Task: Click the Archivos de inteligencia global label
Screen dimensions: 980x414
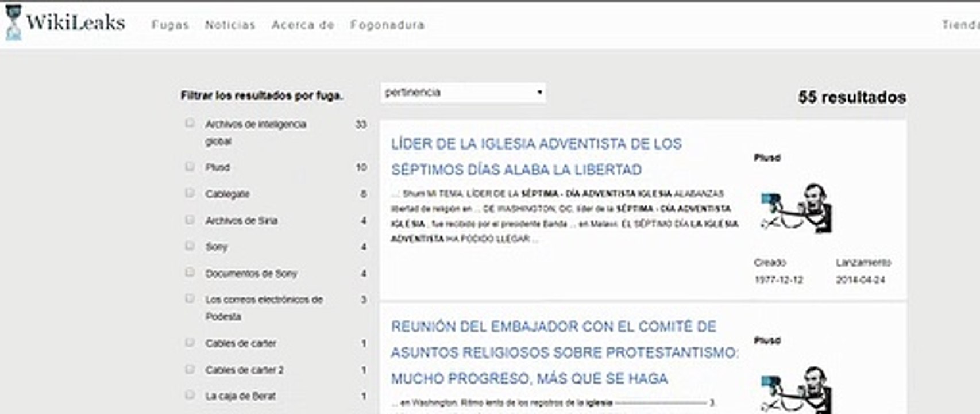Action: click(x=256, y=132)
